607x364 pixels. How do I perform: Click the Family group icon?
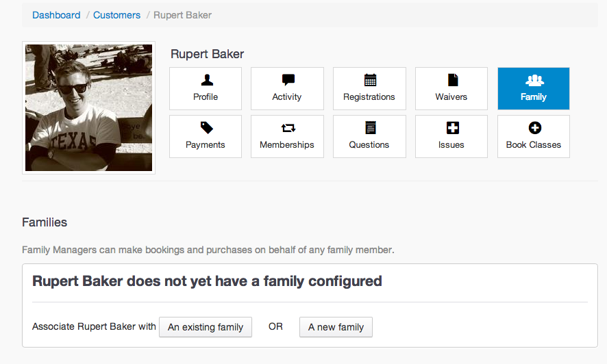[534, 80]
